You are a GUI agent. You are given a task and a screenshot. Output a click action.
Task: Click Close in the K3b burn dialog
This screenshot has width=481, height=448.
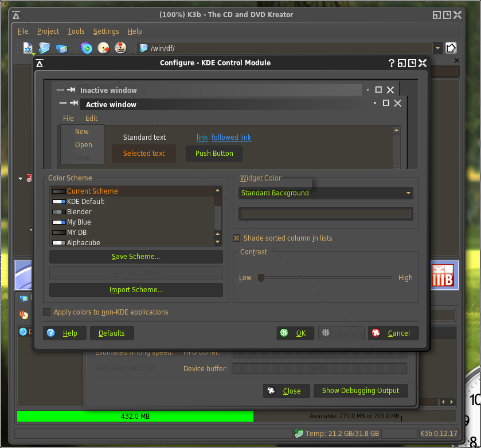tap(287, 391)
